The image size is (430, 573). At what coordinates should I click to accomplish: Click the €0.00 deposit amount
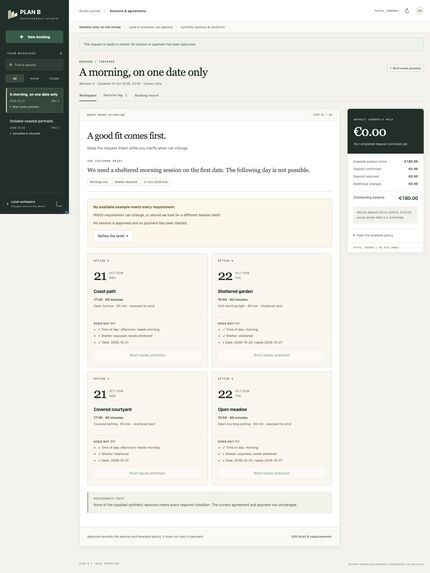tap(370, 132)
